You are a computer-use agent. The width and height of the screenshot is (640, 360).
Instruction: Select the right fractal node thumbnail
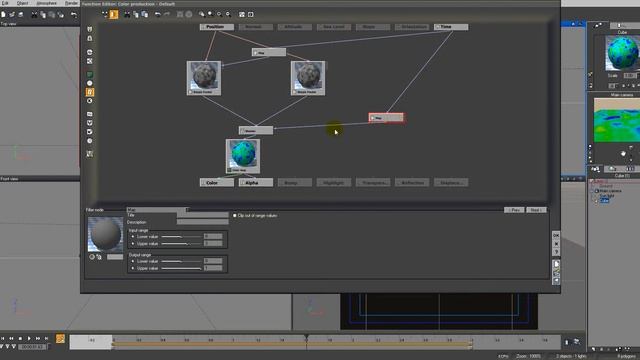(x=308, y=78)
